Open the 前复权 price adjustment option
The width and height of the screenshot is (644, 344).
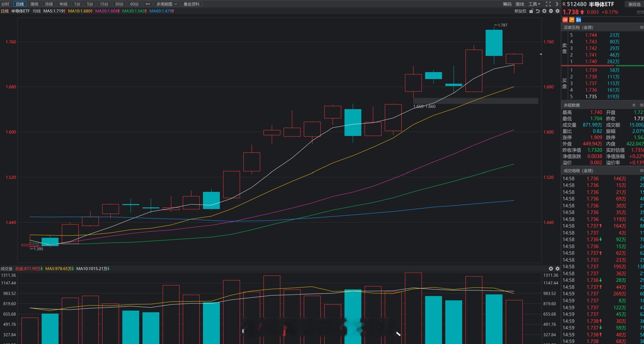pyautogui.click(x=520, y=11)
